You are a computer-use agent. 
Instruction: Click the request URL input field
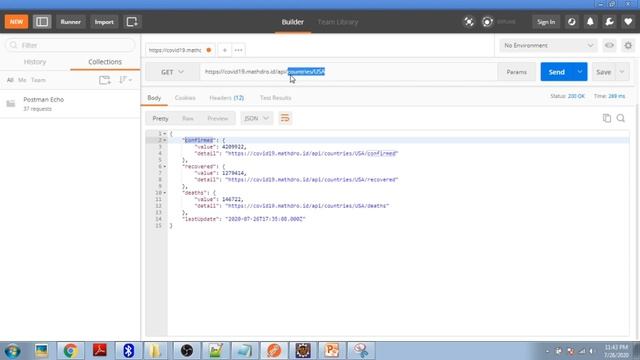348,72
